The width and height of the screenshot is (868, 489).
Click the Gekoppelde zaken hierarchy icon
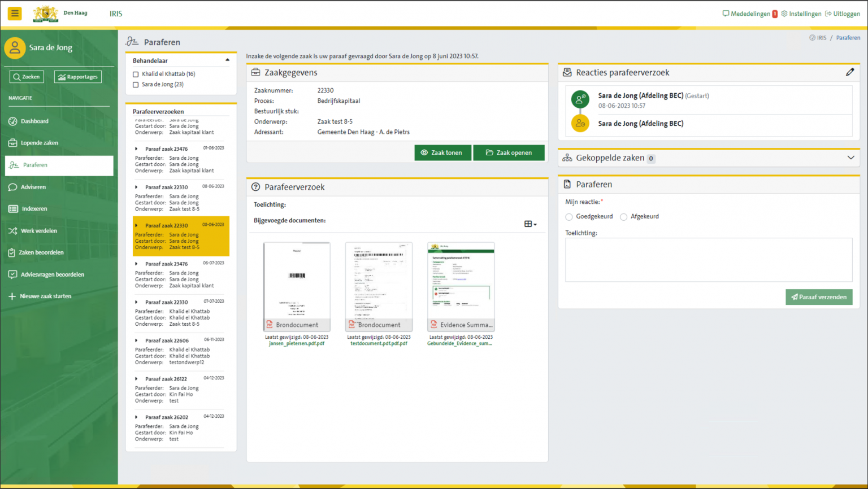(567, 158)
